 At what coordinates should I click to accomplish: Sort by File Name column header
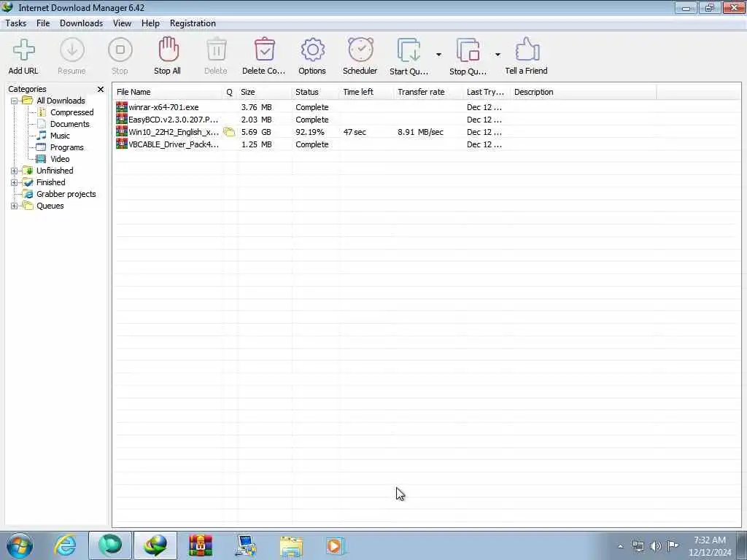point(168,92)
